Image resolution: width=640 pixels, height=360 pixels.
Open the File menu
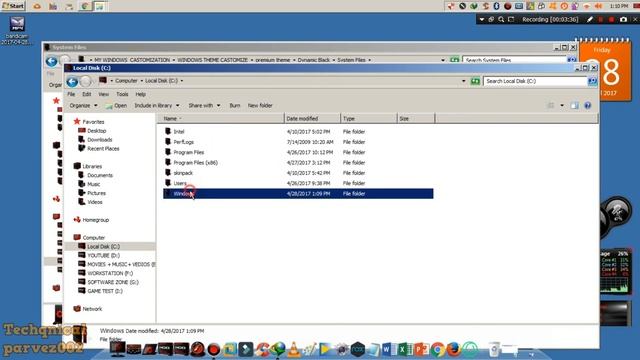tap(71, 94)
